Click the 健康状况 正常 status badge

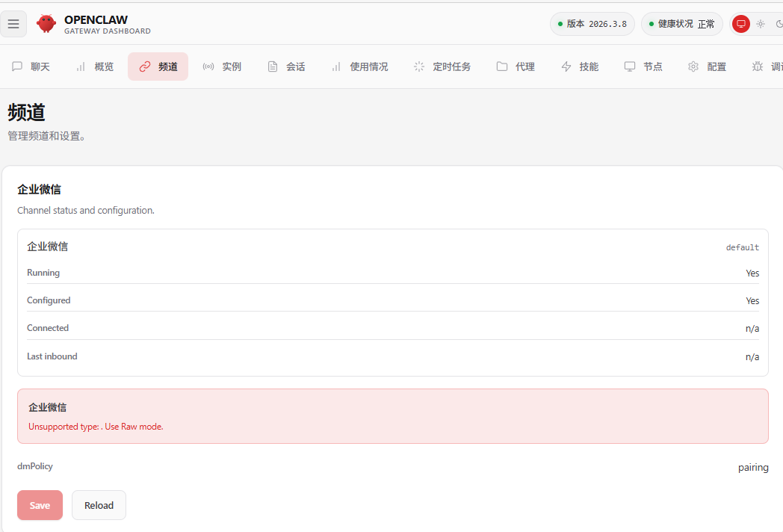(x=681, y=24)
